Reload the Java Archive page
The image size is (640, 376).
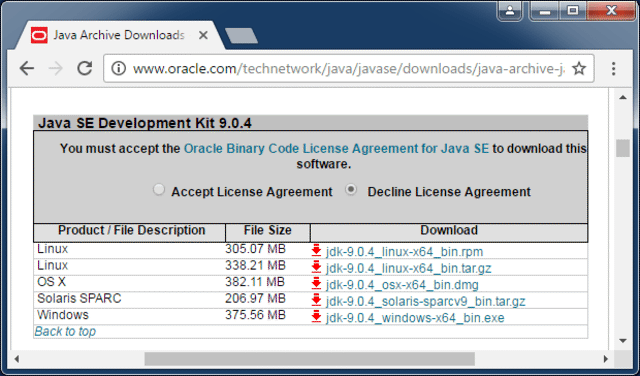click(x=85, y=68)
